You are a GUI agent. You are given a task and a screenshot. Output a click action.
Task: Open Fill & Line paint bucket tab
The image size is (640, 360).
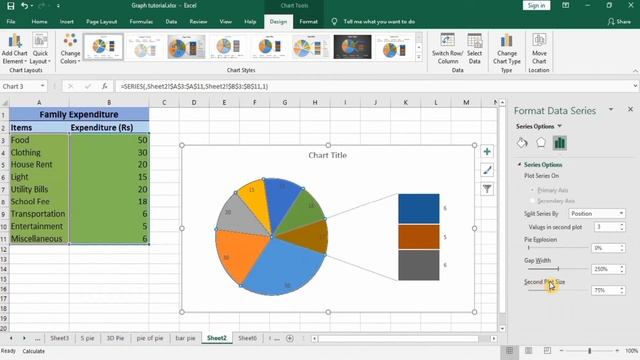(522, 143)
